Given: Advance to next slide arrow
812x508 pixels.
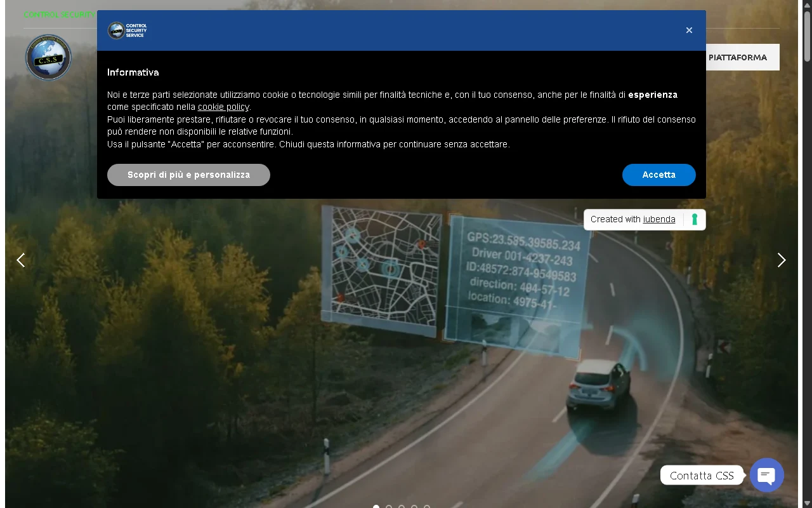Looking at the screenshot, I should (x=782, y=260).
